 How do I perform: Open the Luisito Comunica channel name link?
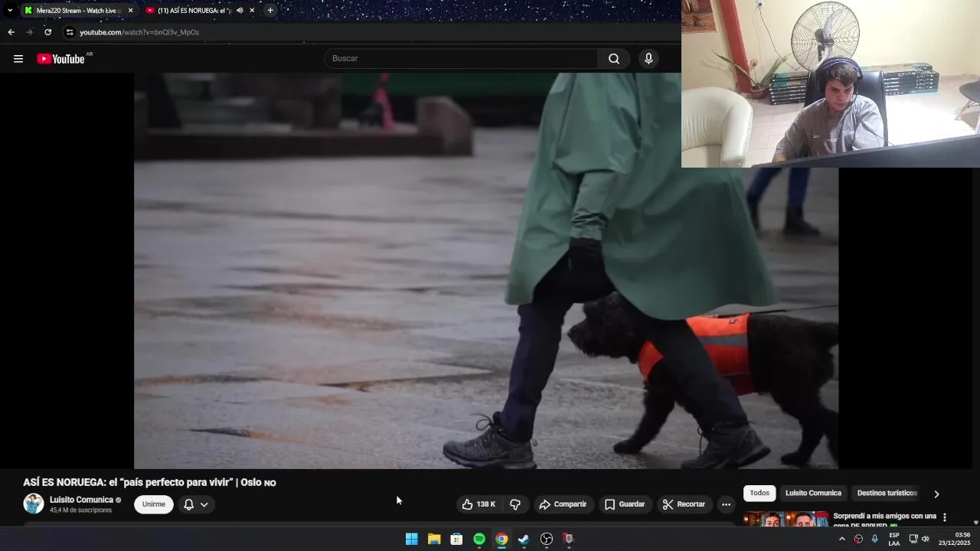click(x=81, y=500)
